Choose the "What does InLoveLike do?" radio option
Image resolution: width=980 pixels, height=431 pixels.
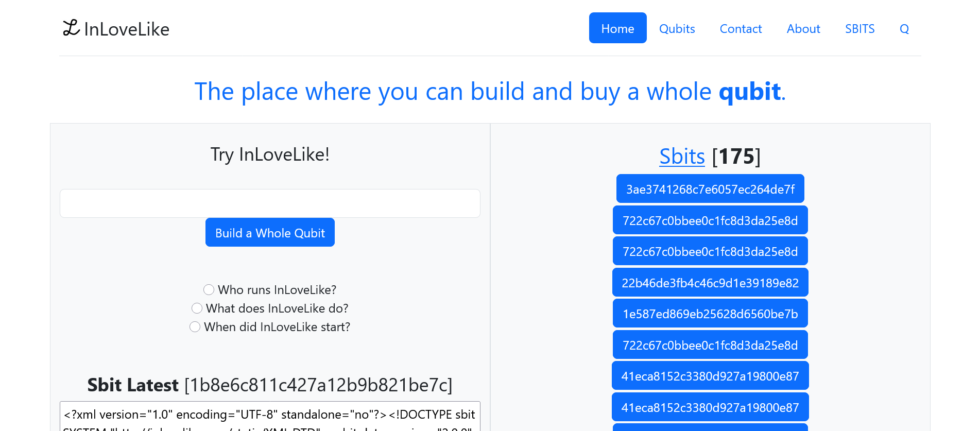tap(197, 308)
